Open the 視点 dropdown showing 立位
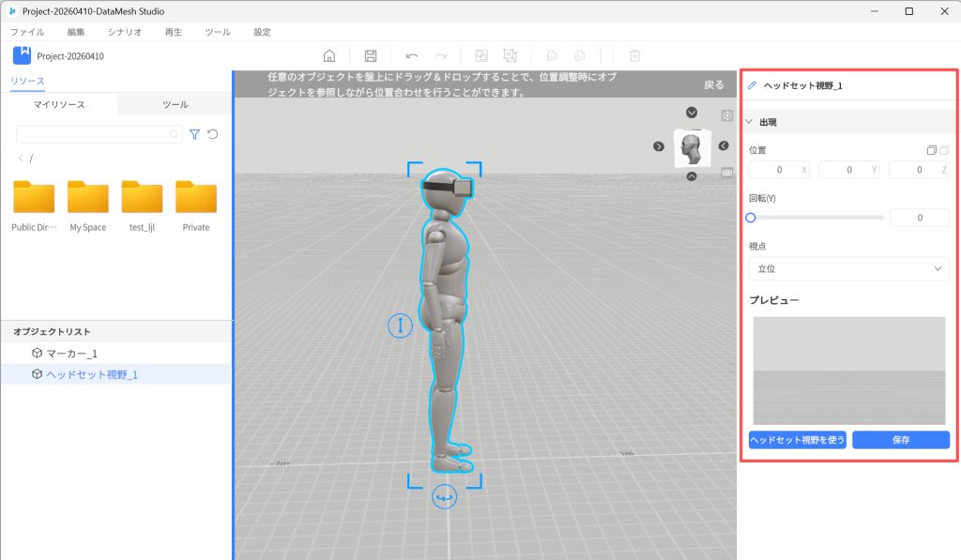Image resolution: width=961 pixels, height=560 pixels. 848,269
